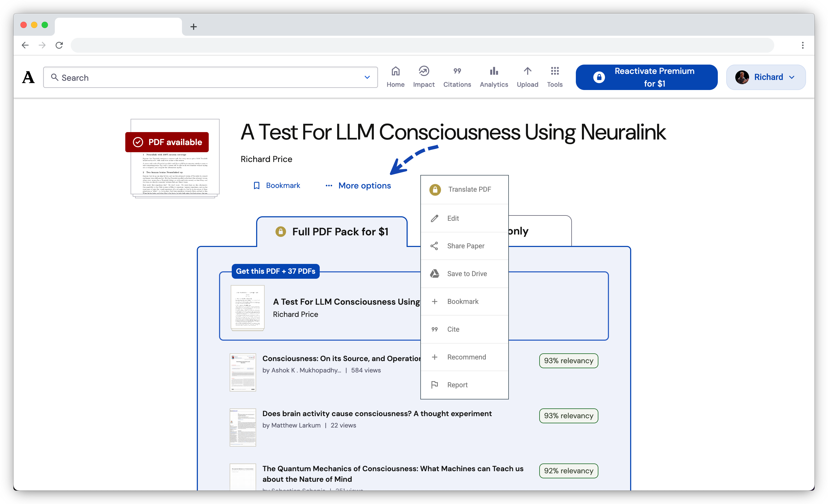Click the Matthew Larkum paper thumbnail

point(243,427)
